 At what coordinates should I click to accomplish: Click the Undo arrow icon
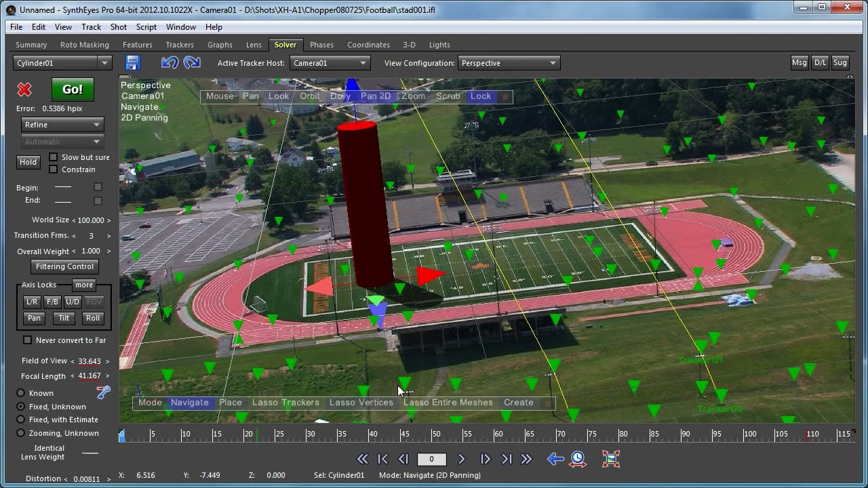point(170,62)
